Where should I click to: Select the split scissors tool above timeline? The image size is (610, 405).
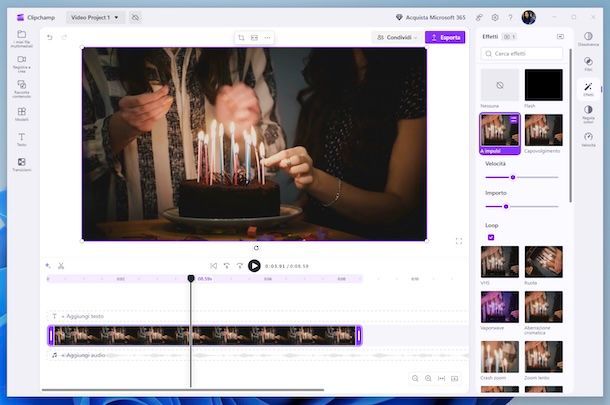click(61, 265)
